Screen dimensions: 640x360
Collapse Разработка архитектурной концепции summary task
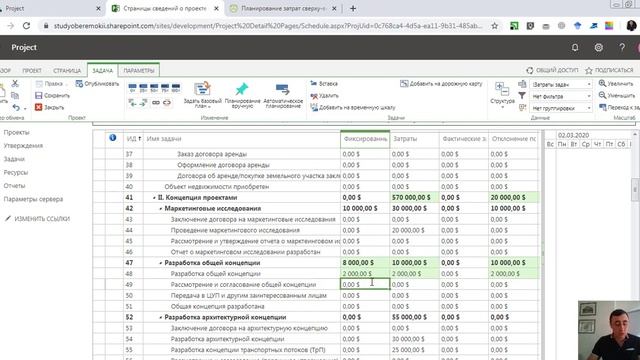(x=161, y=317)
